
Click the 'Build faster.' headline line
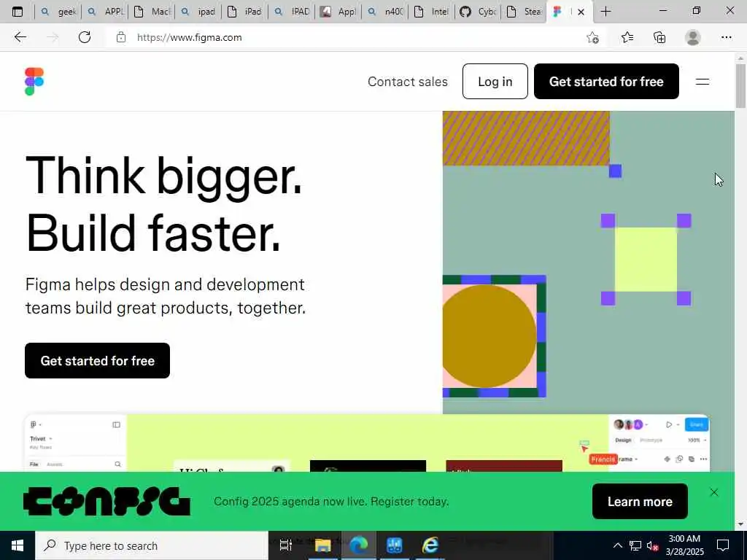pyautogui.click(x=152, y=234)
